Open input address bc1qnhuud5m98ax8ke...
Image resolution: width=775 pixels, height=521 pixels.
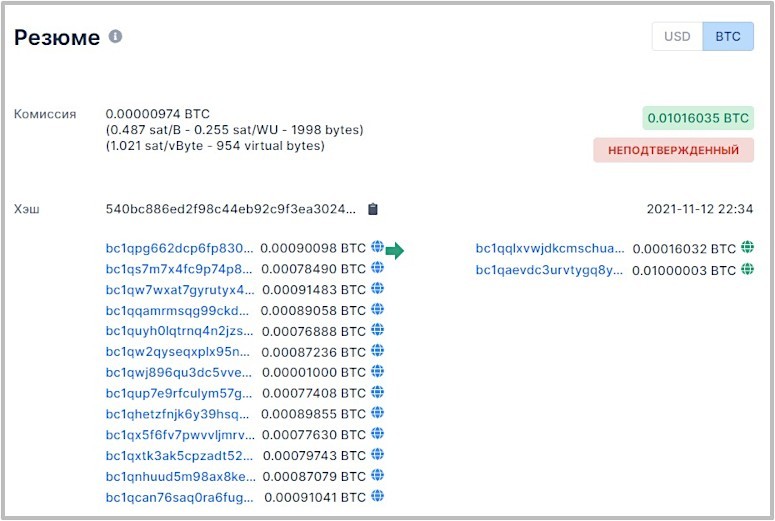coord(181,477)
